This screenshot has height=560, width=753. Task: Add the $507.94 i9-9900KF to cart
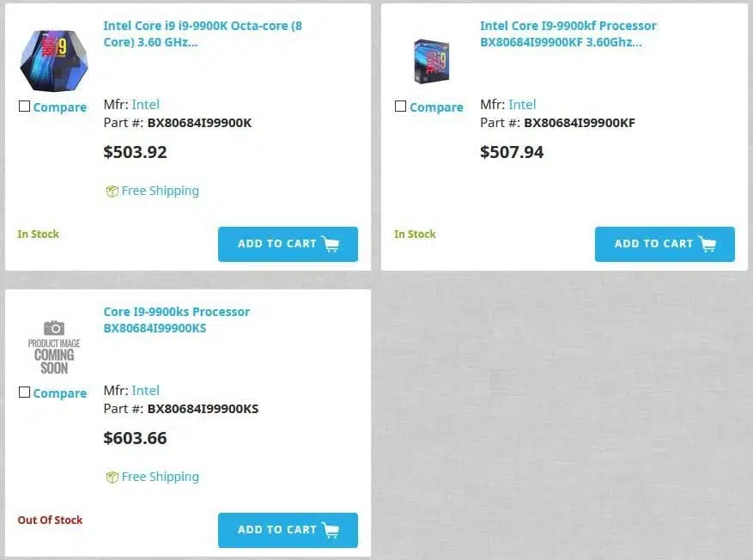pos(665,244)
